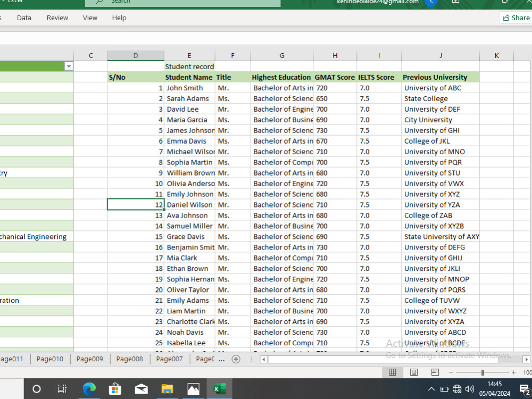Click network globe icon in tray

tap(457, 389)
